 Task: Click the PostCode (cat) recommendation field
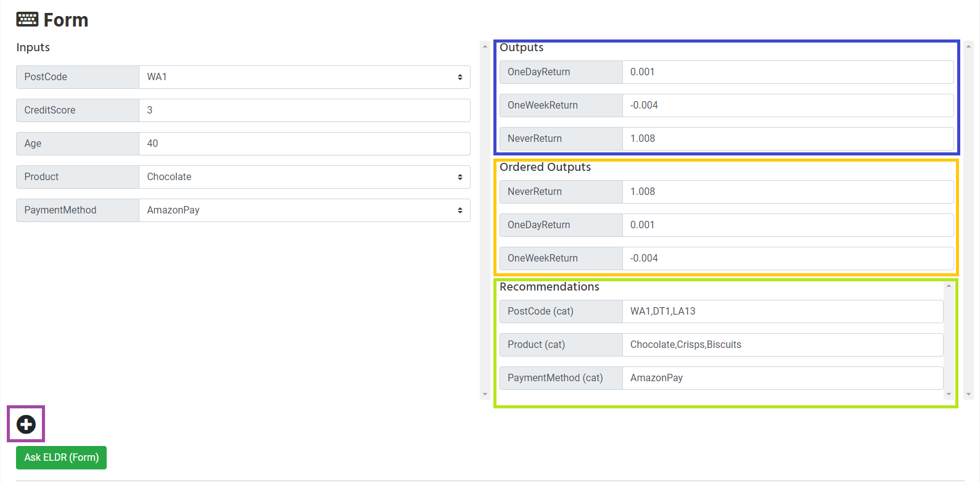pyautogui.click(x=783, y=312)
